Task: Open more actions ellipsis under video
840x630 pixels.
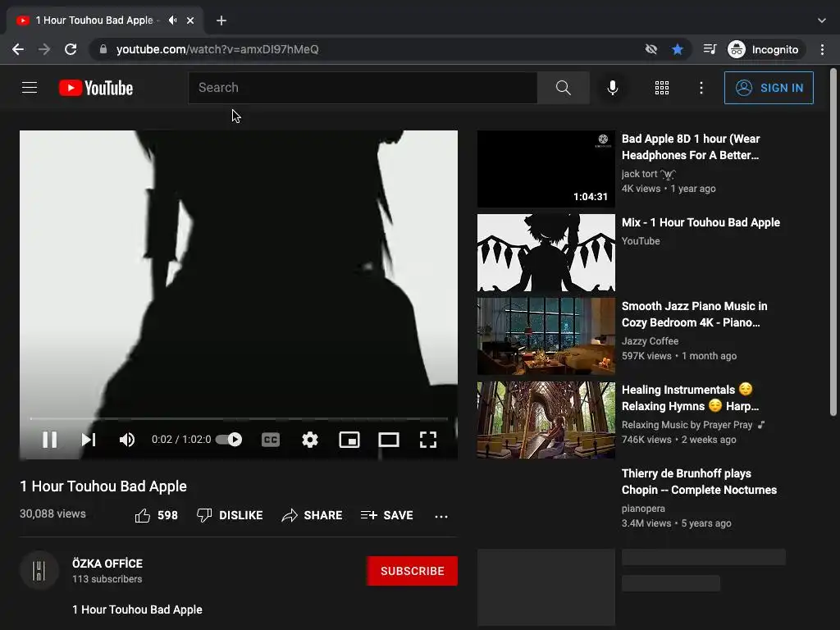Action: click(441, 516)
